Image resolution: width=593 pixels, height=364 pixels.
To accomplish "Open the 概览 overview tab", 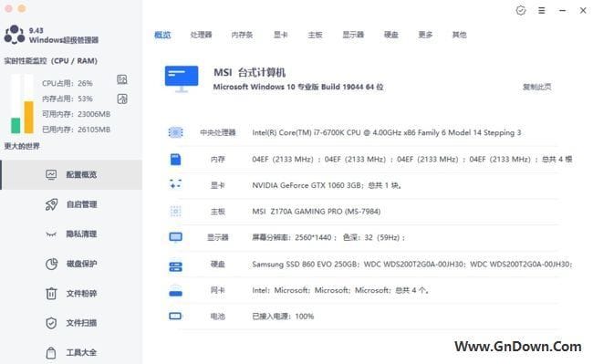I will [x=162, y=35].
